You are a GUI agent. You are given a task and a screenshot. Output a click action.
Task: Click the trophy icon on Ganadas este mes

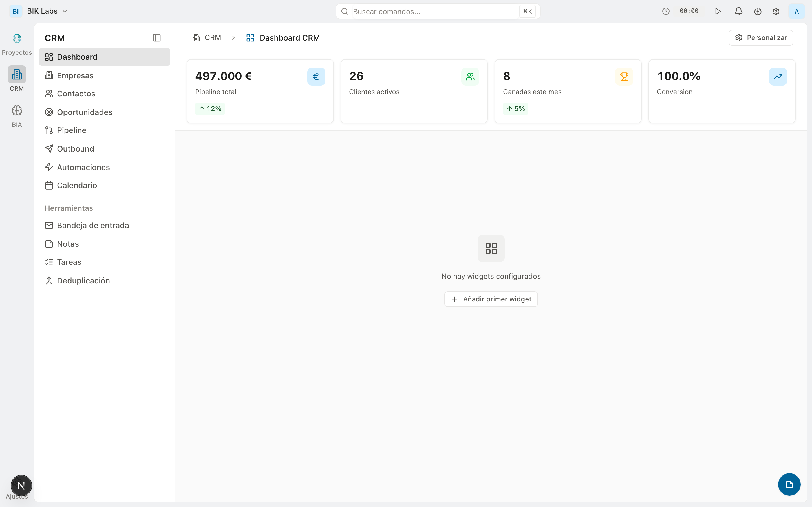point(624,76)
